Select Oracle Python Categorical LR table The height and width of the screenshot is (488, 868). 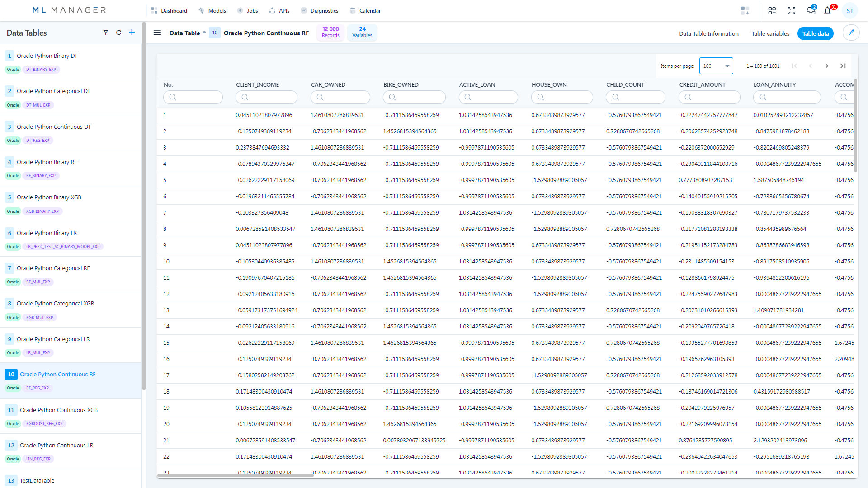click(x=71, y=345)
